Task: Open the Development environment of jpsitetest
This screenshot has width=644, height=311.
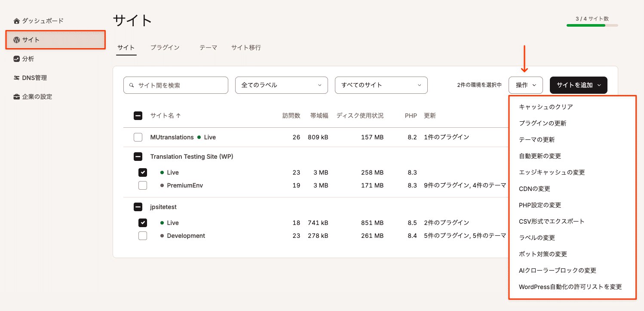Action: (186, 236)
